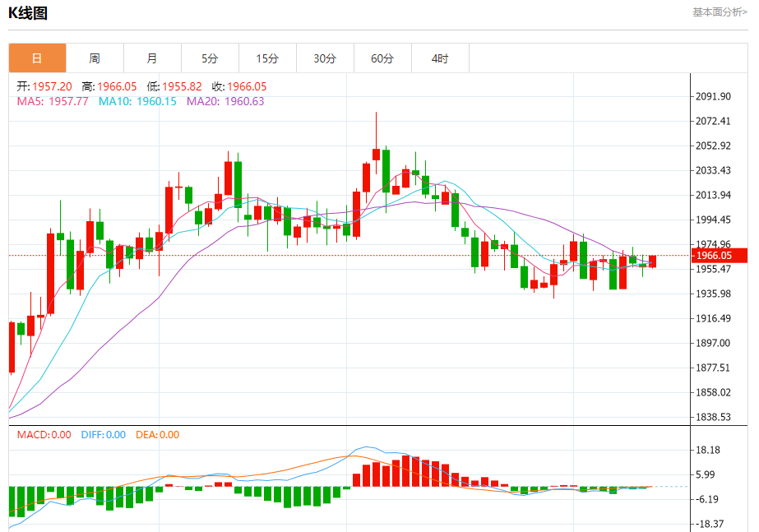Click the MA20: 1960.63 label
This screenshot has width=759, height=532.
[x=225, y=101]
